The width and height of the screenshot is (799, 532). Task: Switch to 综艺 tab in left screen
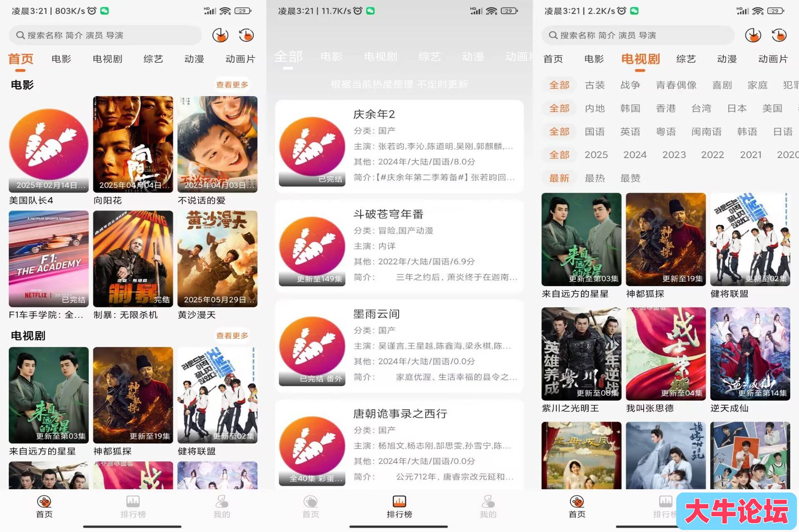tap(153, 59)
